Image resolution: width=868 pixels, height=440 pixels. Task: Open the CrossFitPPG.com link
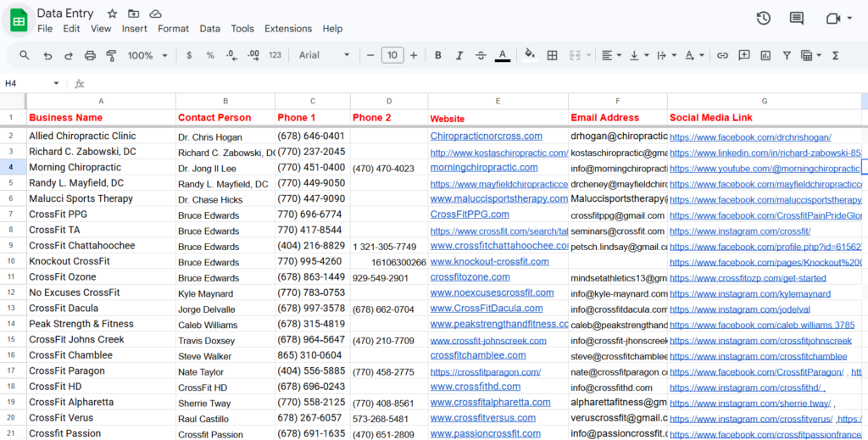470,214
